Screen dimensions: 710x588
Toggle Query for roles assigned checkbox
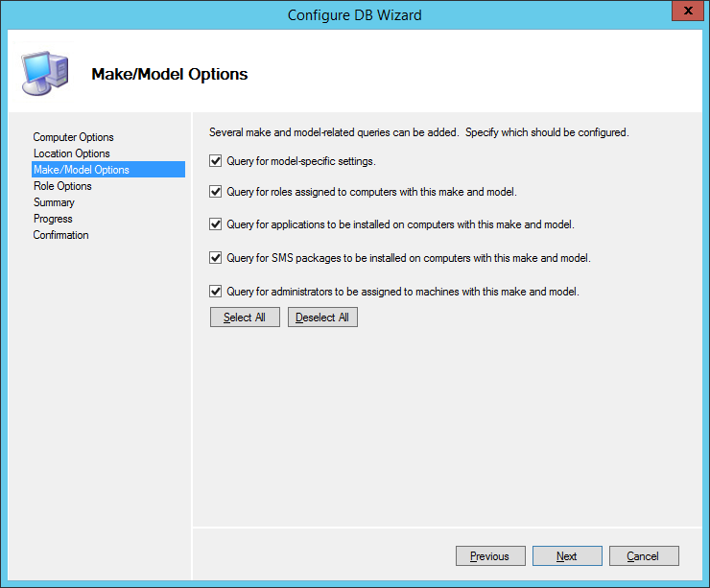(x=216, y=192)
